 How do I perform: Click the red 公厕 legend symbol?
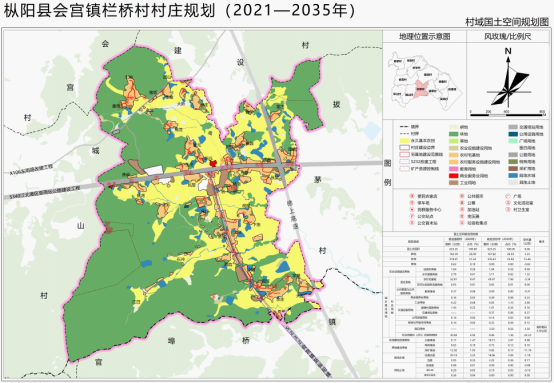point(461,203)
